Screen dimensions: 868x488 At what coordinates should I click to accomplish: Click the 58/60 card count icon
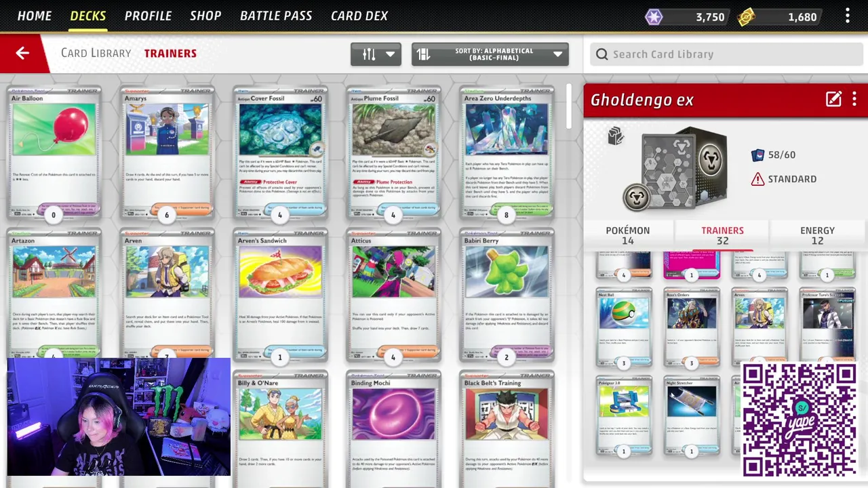[758, 155]
